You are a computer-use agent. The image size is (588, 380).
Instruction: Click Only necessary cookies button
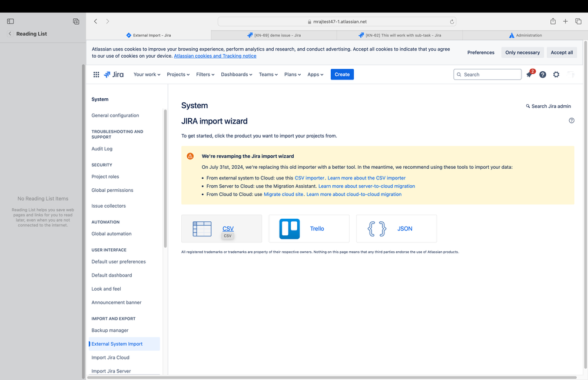pyautogui.click(x=523, y=52)
